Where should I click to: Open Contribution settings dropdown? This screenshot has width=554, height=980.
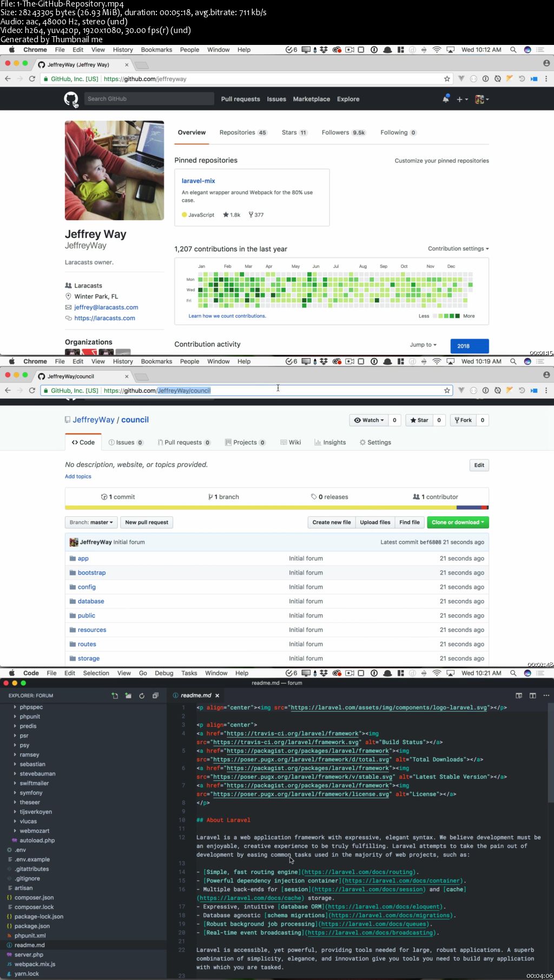tap(458, 249)
